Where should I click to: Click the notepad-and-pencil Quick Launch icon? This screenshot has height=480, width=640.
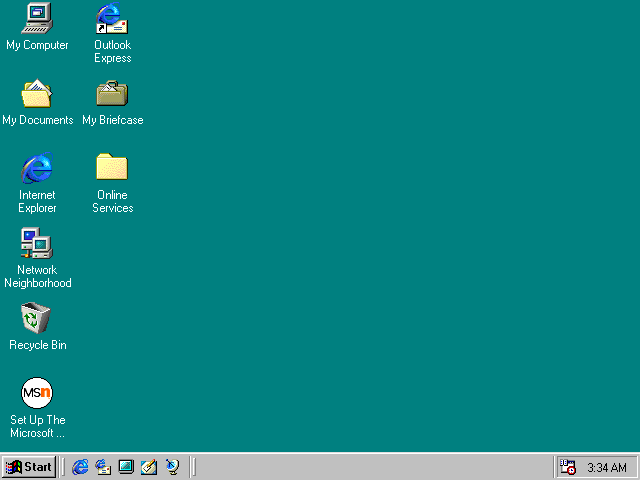(149, 467)
